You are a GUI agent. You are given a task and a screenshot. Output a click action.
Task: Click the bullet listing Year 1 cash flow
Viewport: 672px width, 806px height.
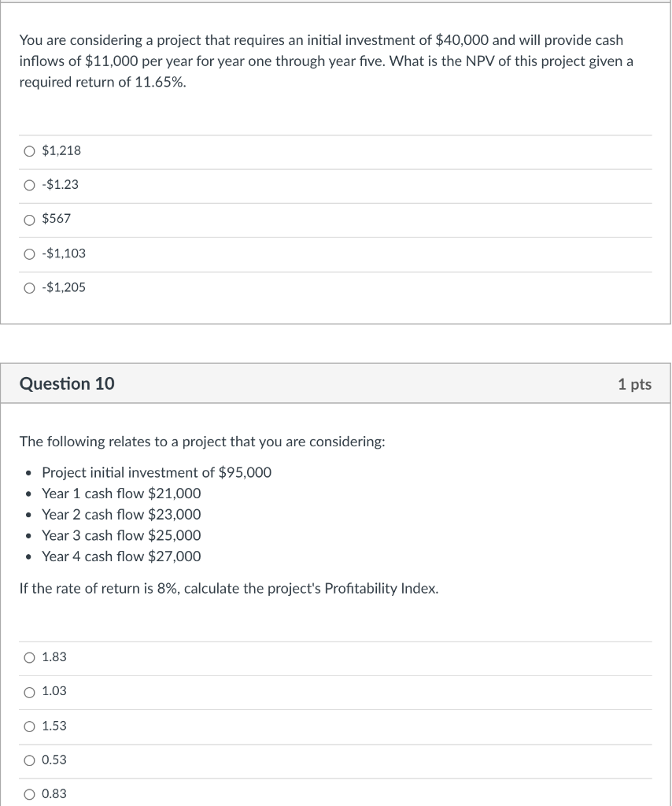pos(121,494)
